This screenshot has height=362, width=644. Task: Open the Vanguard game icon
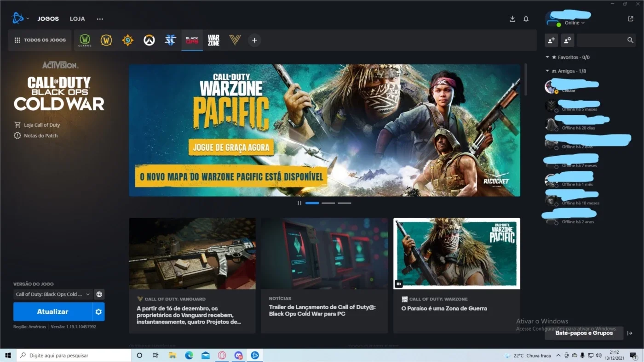point(235,40)
